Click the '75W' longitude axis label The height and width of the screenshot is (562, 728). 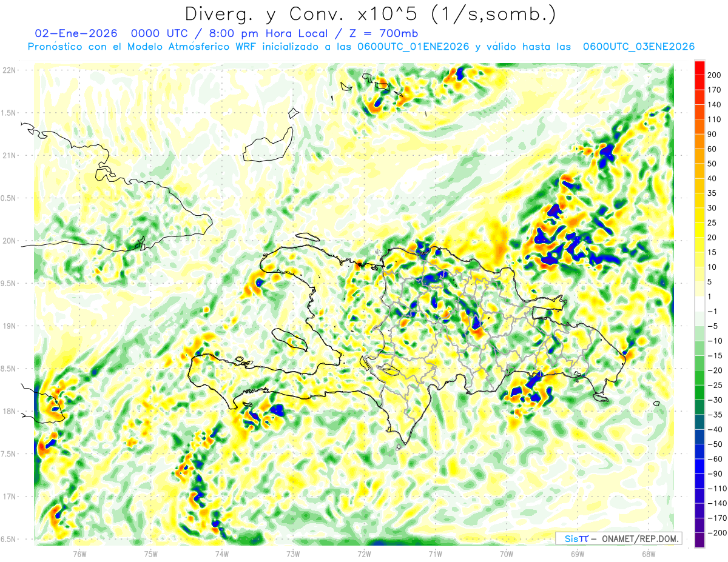151,554
